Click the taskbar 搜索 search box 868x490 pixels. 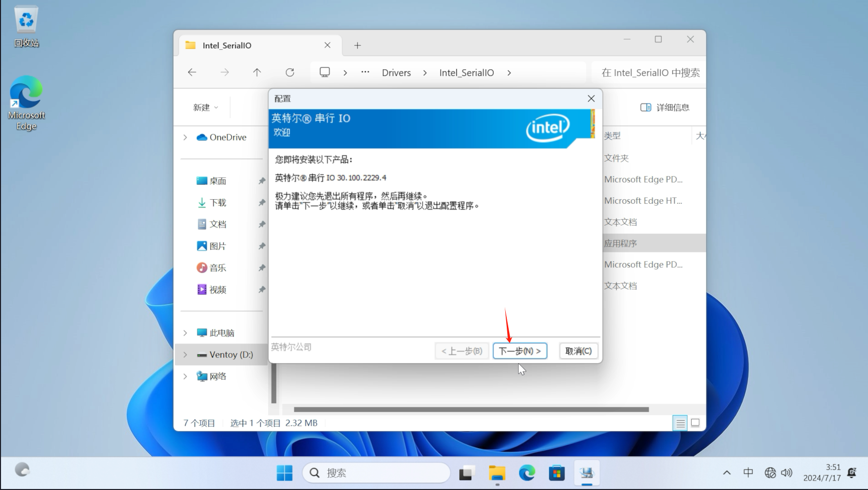[x=376, y=473]
